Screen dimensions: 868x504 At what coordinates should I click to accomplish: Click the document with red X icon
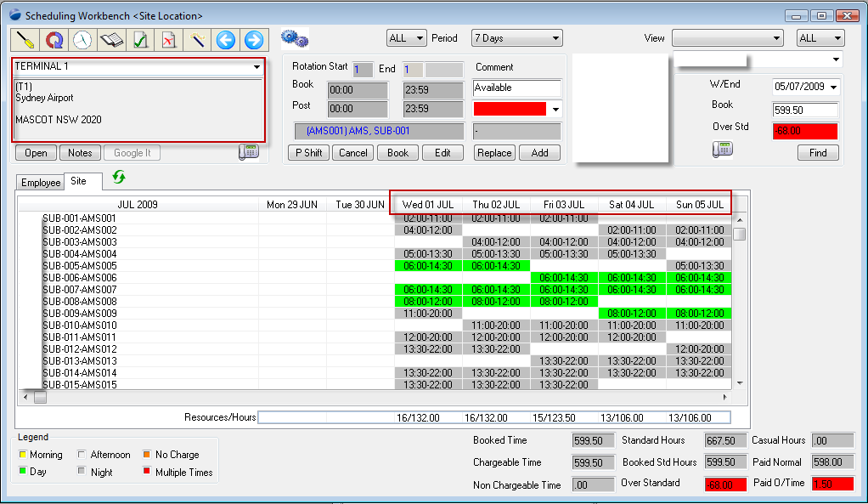click(169, 40)
